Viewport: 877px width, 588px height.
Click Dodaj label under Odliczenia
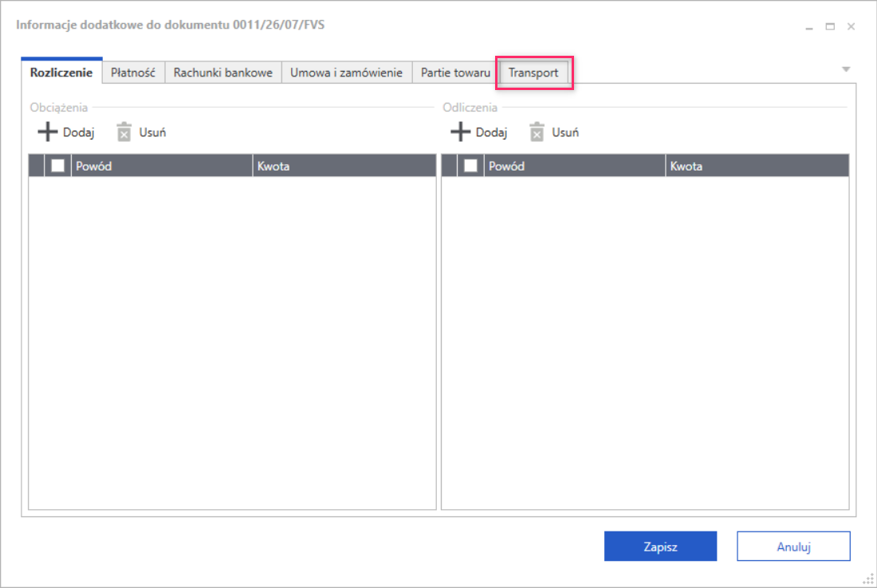pyautogui.click(x=491, y=132)
